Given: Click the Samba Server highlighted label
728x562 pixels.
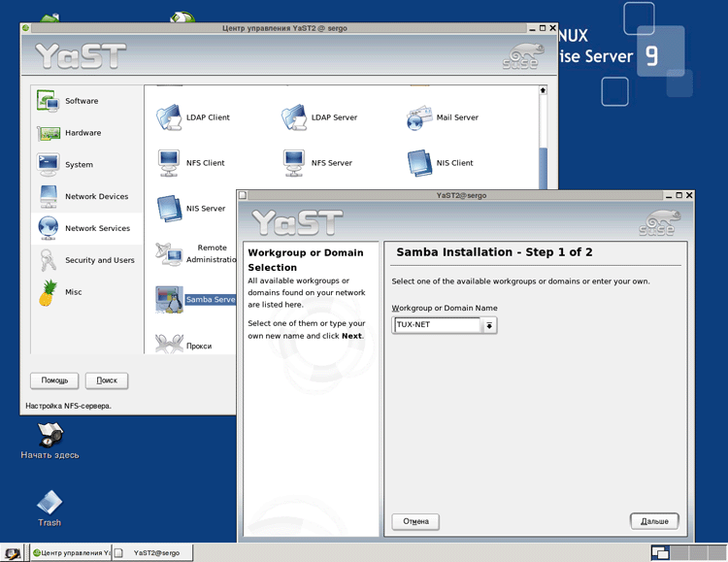Looking at the screenshot, I should pyautogui.click(x=211, y=300).
